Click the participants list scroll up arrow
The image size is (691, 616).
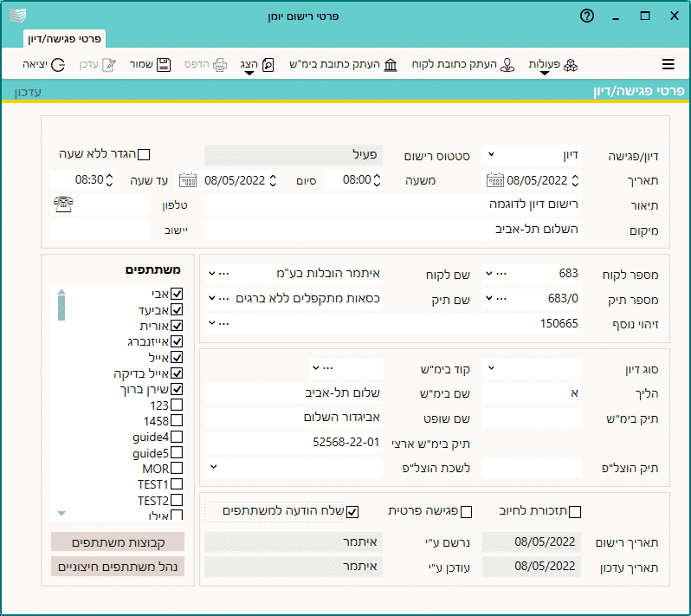[x=61, y=291]
